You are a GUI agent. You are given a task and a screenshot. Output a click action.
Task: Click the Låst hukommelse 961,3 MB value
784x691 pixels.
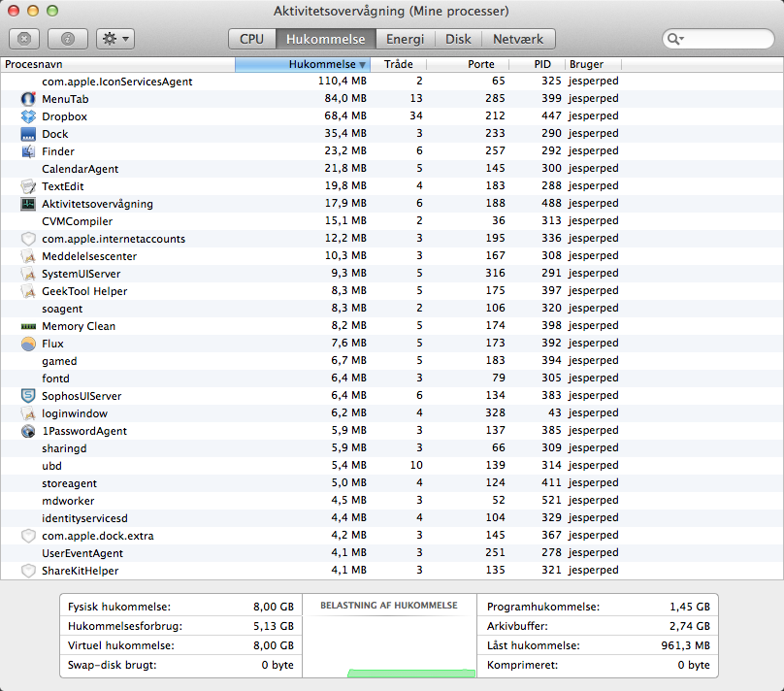click(x=685, y=645)
